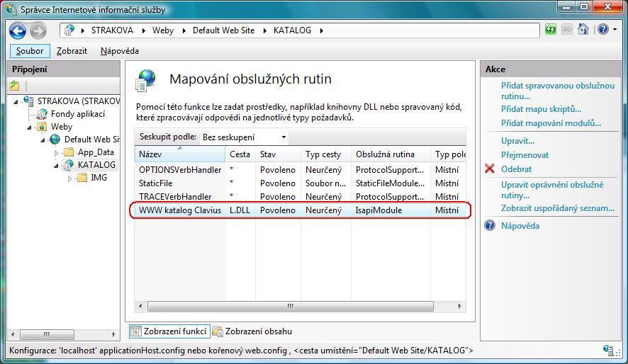Open the Soubor menu

(30, 51)
